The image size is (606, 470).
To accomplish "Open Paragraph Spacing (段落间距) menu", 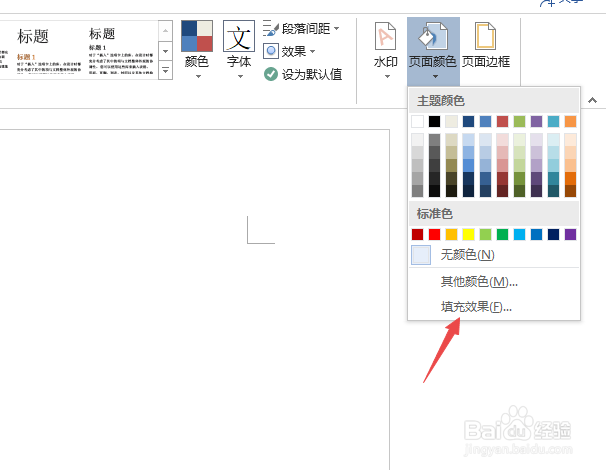I will click(x=301, y=28).
